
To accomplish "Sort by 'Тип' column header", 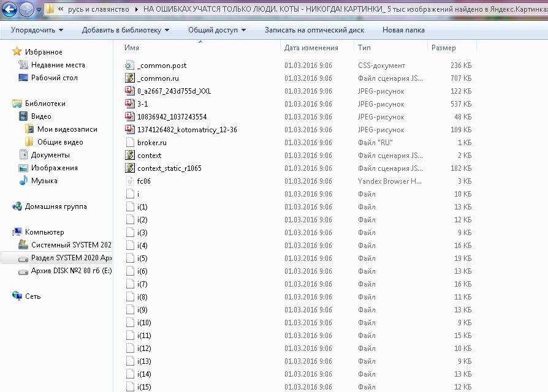I will click(x=364, y=48).
